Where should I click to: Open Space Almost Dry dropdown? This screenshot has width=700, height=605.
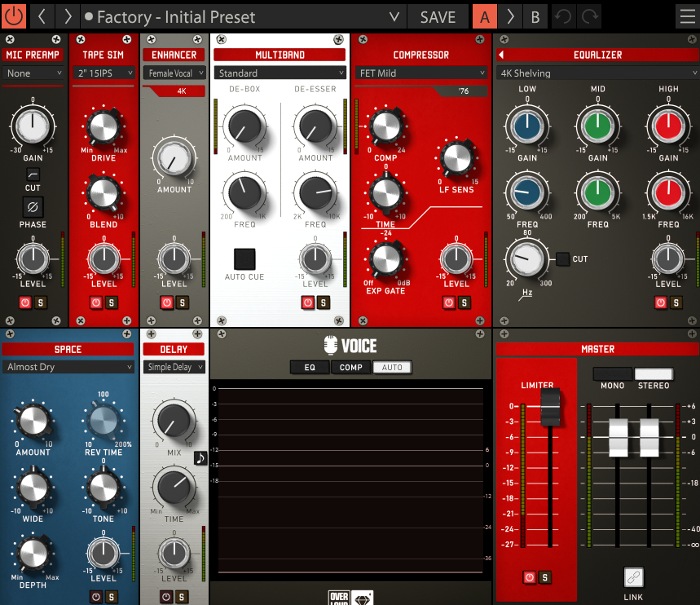click(68, 367)
